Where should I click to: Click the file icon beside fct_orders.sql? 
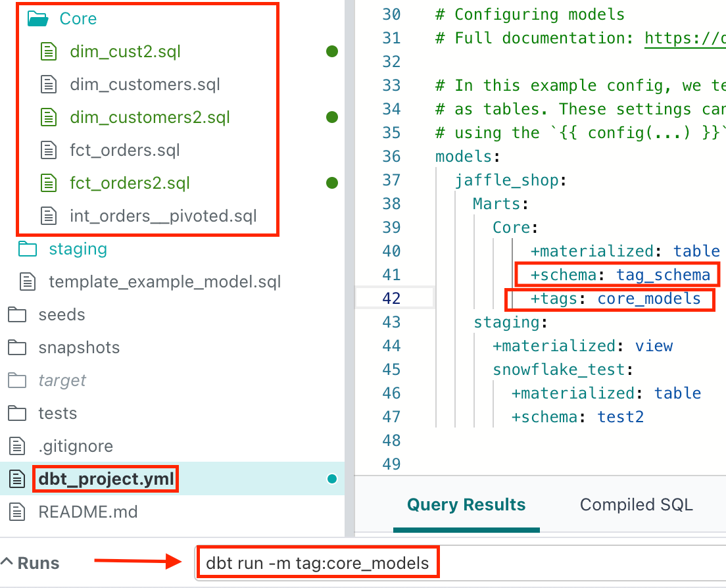tap(49, 150)
